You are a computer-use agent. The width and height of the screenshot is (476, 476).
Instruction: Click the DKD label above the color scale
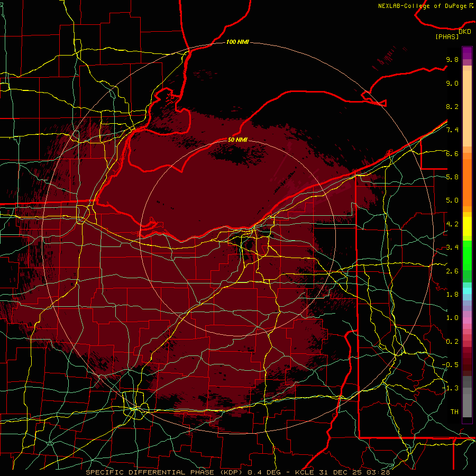pyautogui.click(x=465, y=31)
